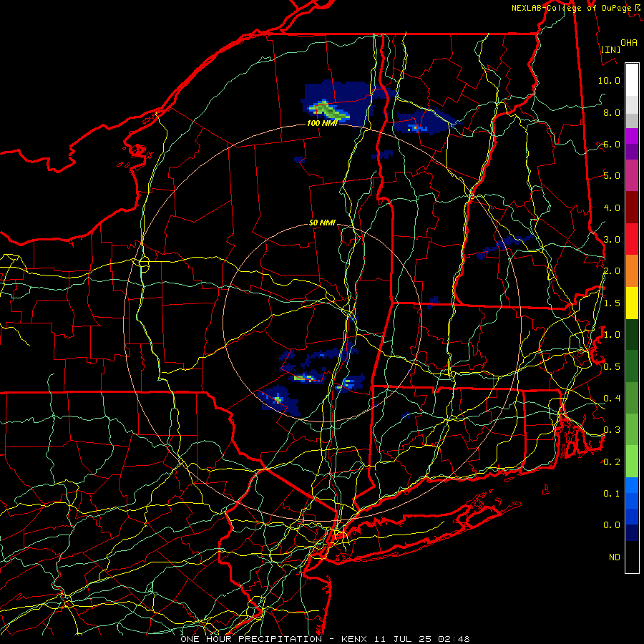This screenshot has width=644, height=644.
Task: Pick the pink legend swatch beside 5.0
Action: pos(632,175)
